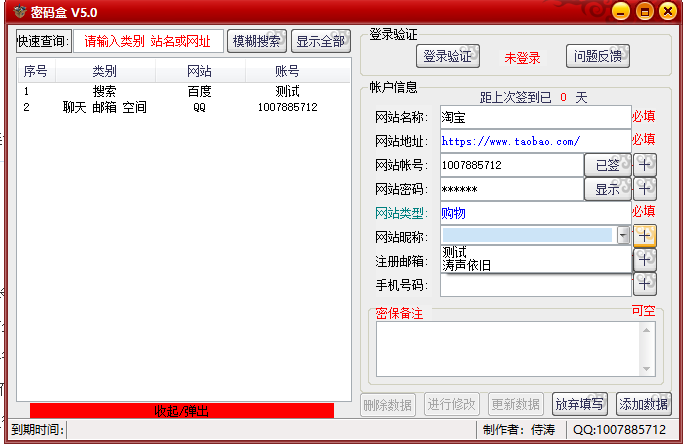This screenshot has height=444, width=683.
Task: Choose 测试 from the nickname dropdown list
Action: [x=454, y=252]
